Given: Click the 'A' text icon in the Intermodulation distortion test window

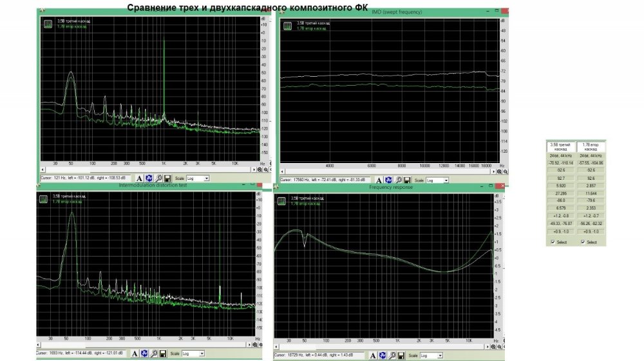Looking at the screenshot, I should [x=135, y=354].
